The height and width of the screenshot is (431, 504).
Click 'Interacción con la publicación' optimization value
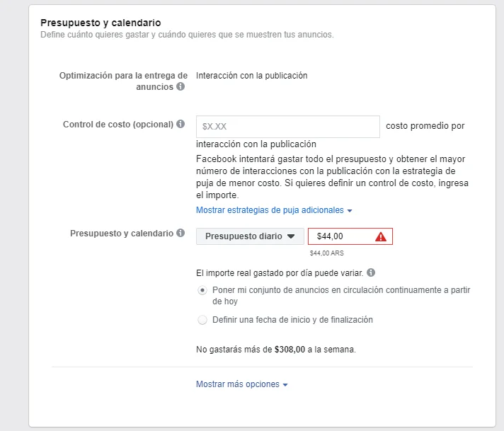251,76
